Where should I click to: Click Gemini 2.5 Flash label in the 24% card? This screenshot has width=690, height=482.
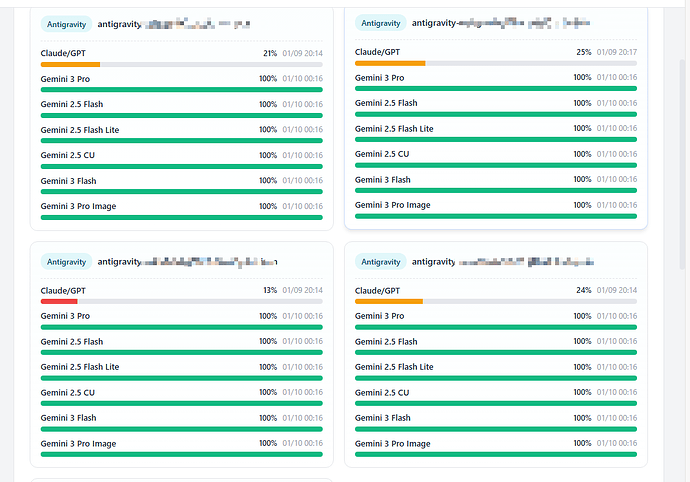[386, 342]
